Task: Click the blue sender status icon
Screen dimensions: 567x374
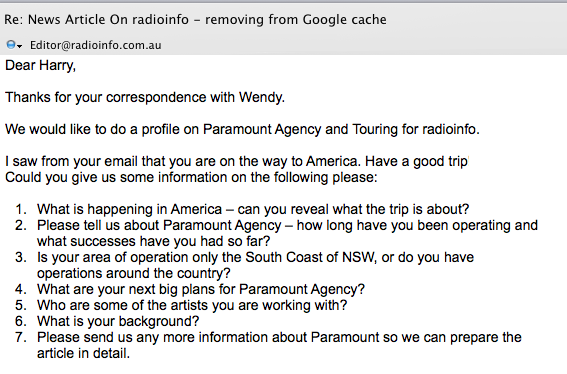Action: pyautogui.click(x=11, y=44)
